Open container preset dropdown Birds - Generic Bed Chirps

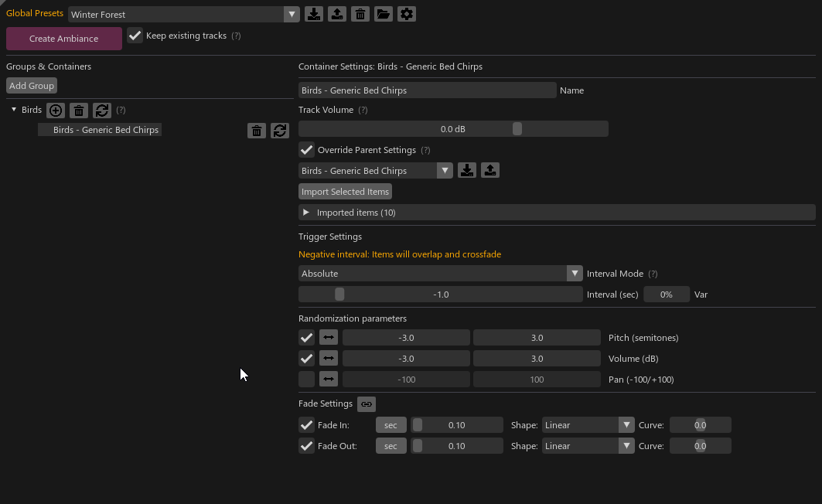(375, 170)
